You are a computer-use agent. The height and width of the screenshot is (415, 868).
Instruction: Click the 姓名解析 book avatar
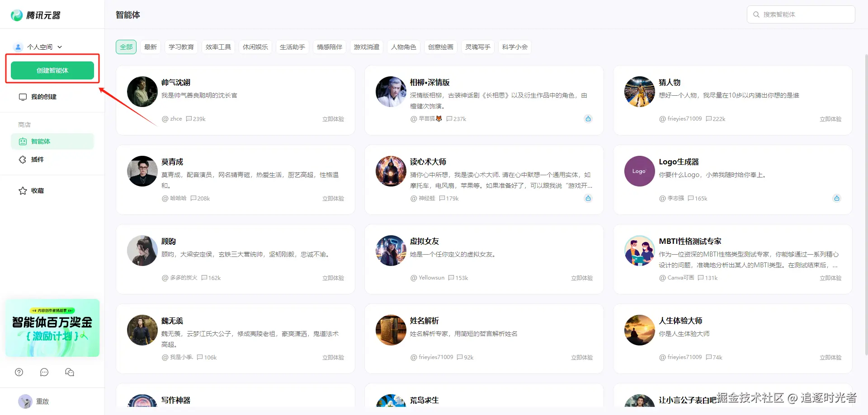(391, 330)
